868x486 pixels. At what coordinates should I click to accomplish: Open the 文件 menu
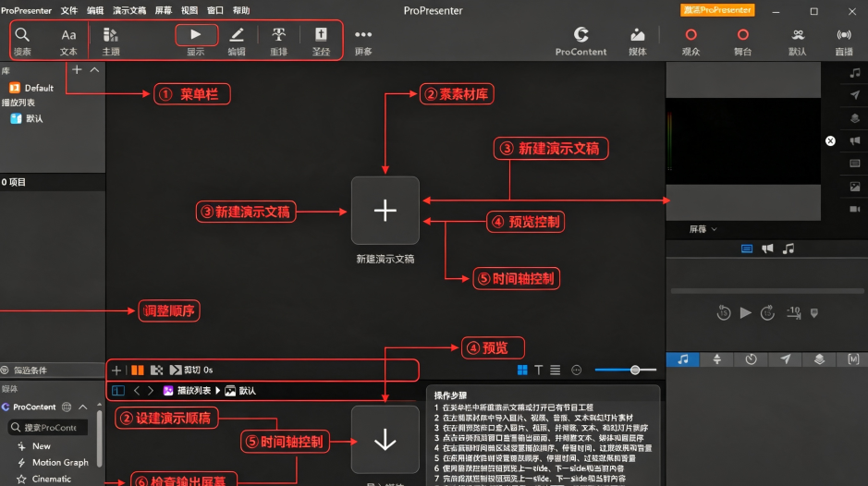[x=68, y=10]
